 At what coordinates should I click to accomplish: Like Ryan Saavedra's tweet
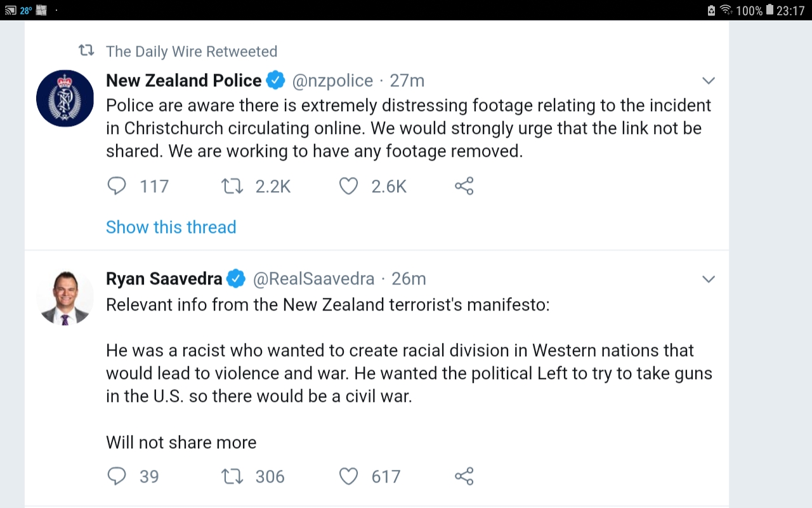pyautogui.click(x=348, y=476)
